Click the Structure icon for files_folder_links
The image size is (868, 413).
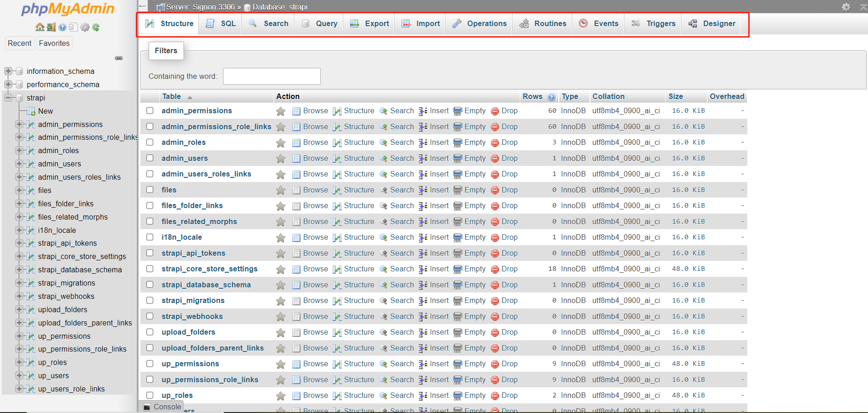coord(337,206)
